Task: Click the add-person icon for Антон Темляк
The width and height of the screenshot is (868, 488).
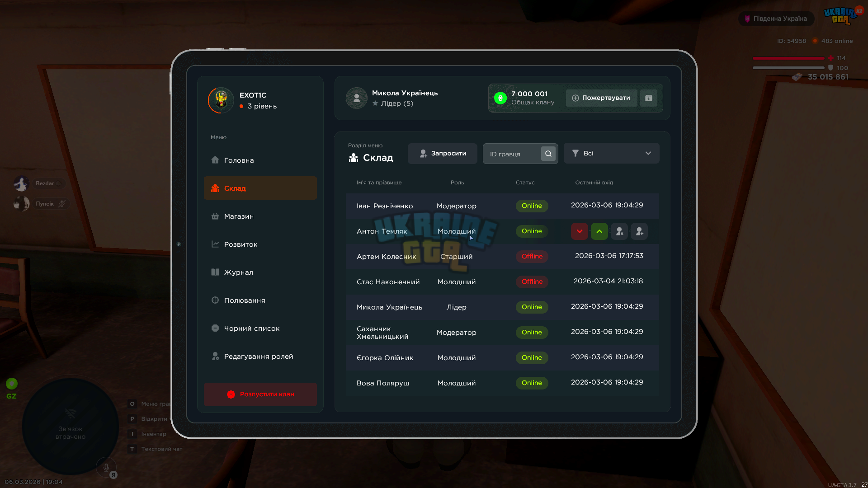Action: click(639, 231)
